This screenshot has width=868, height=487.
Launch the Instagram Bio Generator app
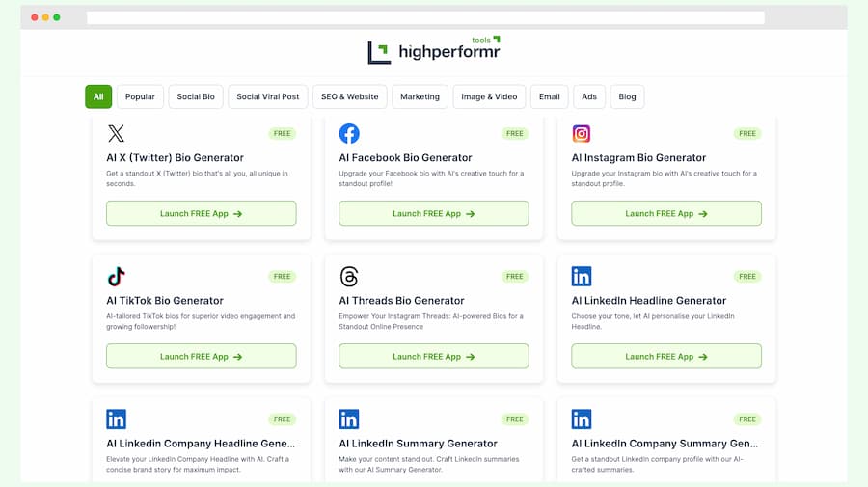pos(666,214)
